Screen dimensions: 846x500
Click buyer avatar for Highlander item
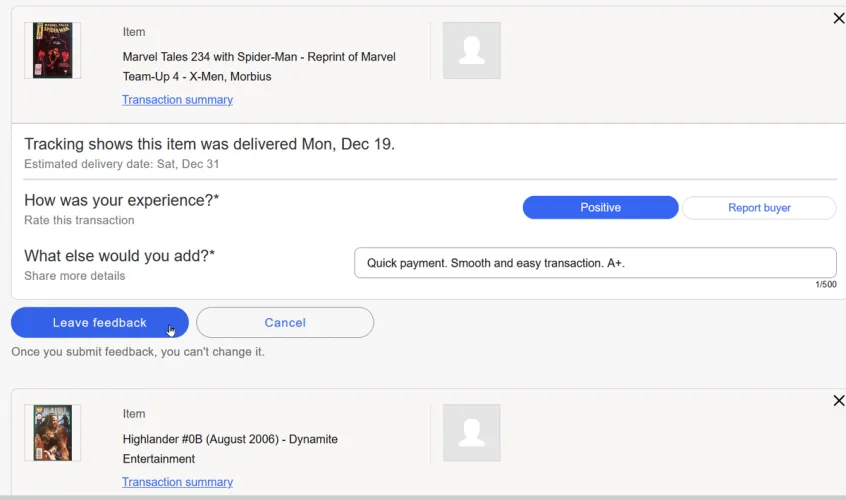(471, 432)
